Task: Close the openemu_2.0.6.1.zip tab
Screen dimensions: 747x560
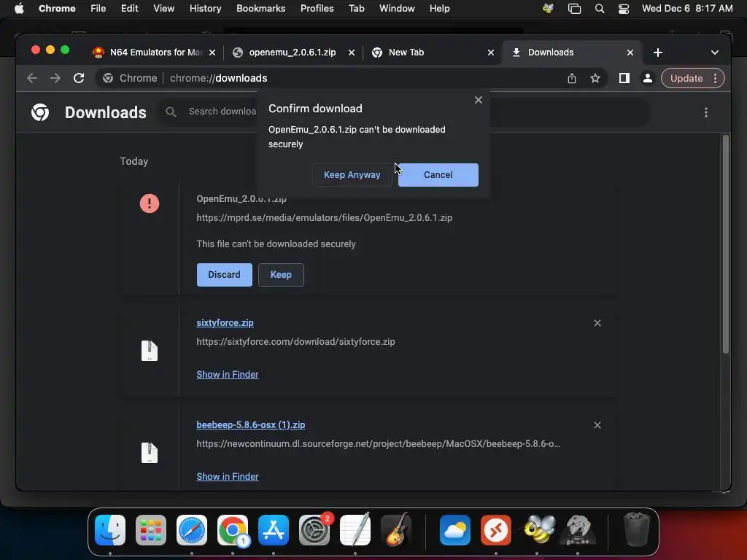Action: [352, 52]
